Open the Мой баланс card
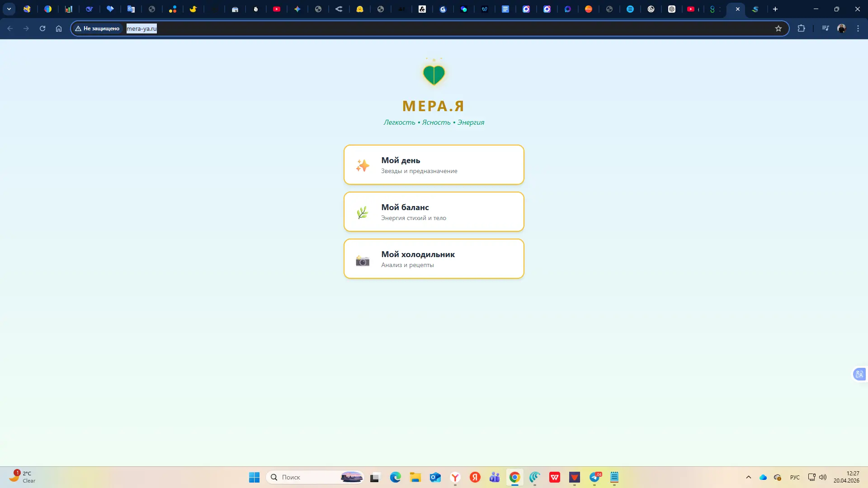The width and height of the screenshot is (868, 488). pos(434,211)
